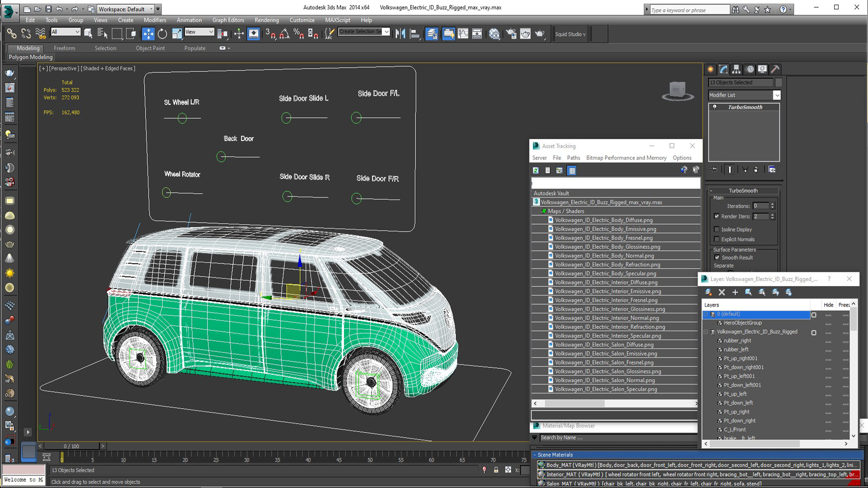Click Remove modifier from stack icon
This screenshot has width=868, height=488.
(756, 169)
